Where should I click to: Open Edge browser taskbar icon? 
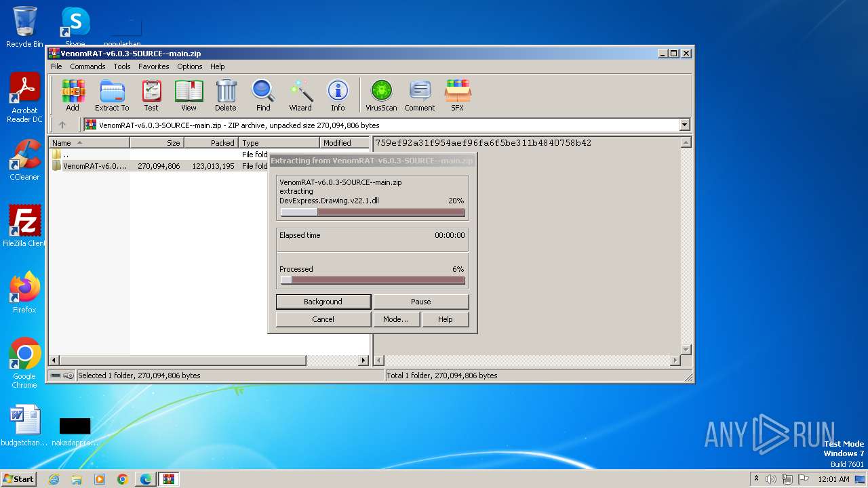pos(146,479)
